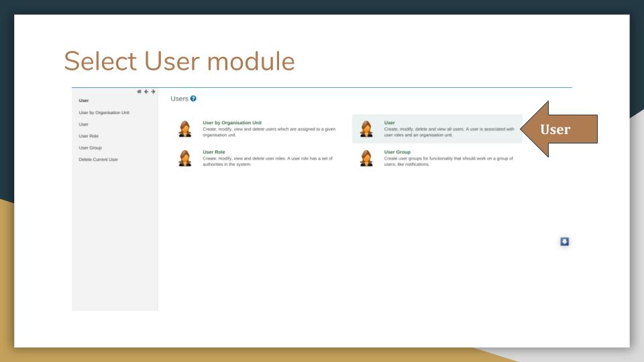
Task: Click the bold User heading in sidebar
Action: click(83, 101)
